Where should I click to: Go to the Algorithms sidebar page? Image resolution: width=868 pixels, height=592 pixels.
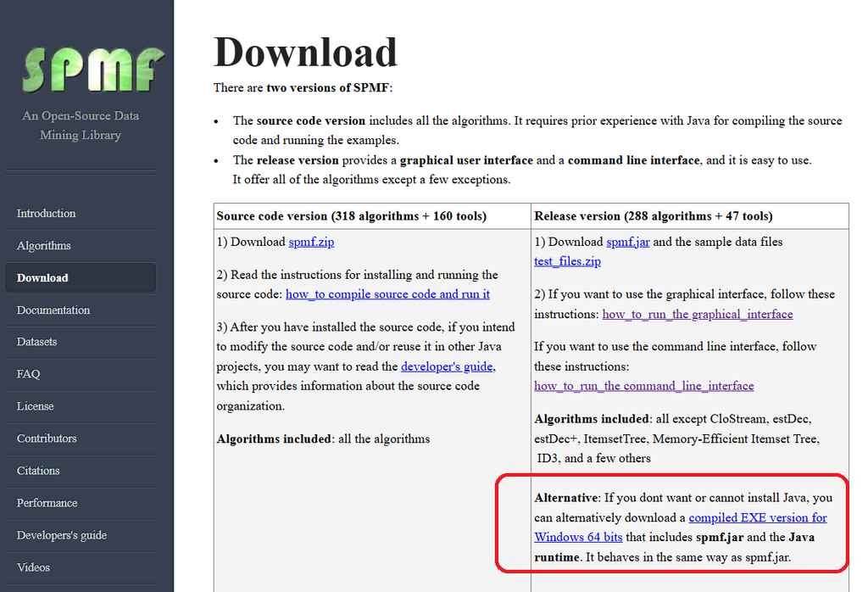(x=44, y=246)
